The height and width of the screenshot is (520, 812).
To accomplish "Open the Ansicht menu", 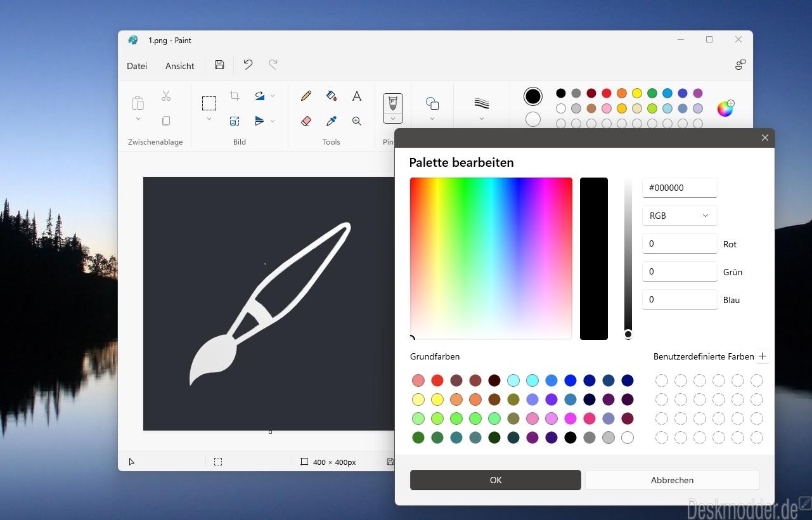I will tap(180, 66).
